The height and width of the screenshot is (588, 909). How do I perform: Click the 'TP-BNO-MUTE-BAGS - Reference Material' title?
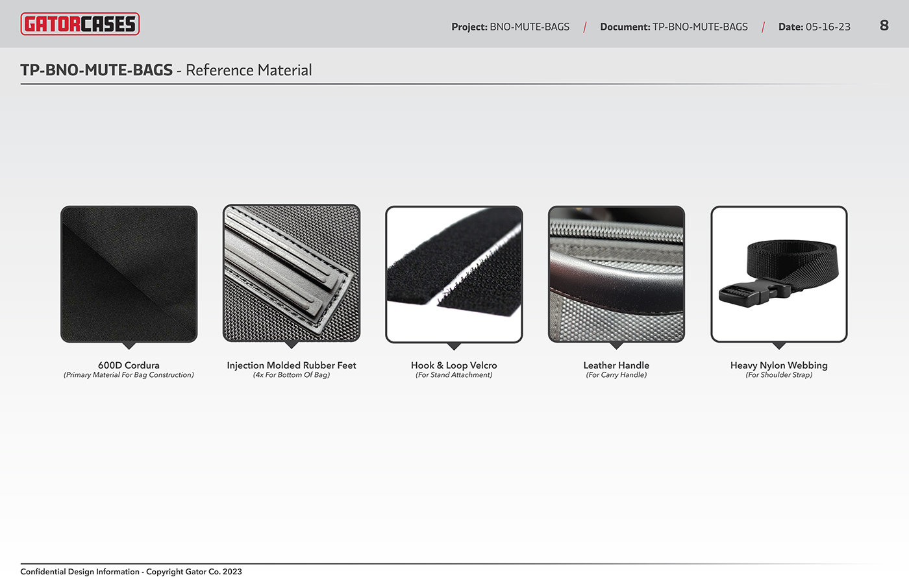(x=166, y=70)
